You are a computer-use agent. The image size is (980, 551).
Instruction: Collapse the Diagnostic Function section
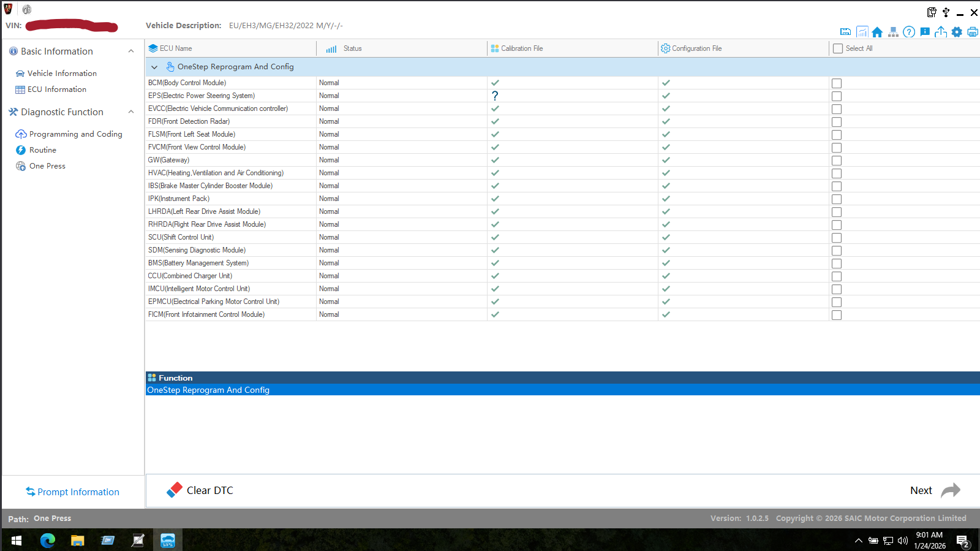[131, 112]
